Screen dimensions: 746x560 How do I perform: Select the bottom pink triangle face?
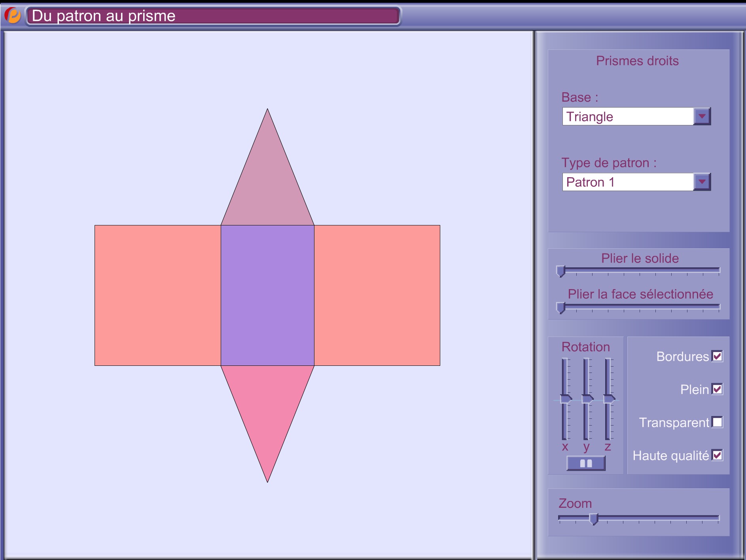click(267, 403)
